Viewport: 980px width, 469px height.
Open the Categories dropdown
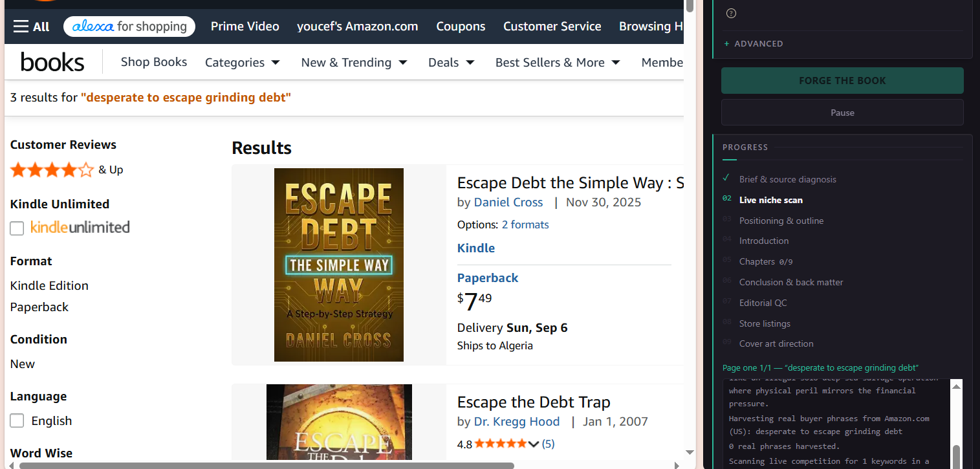tap(243, 63)
